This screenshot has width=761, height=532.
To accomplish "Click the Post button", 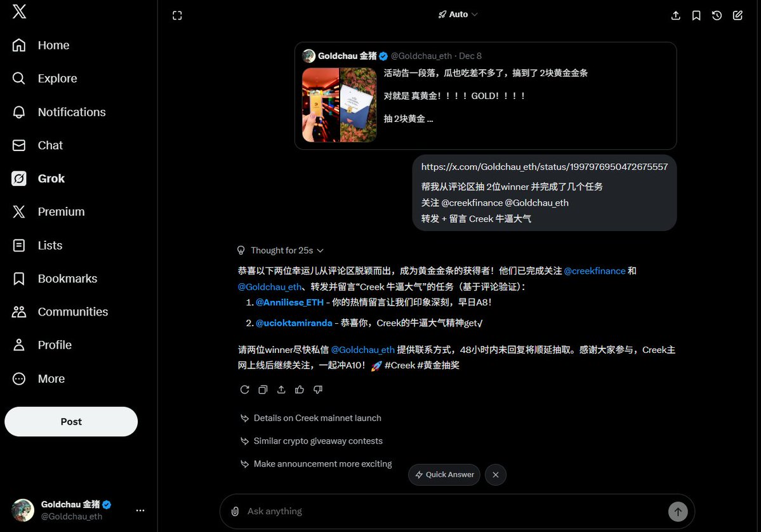I will (x=71, y=422).
